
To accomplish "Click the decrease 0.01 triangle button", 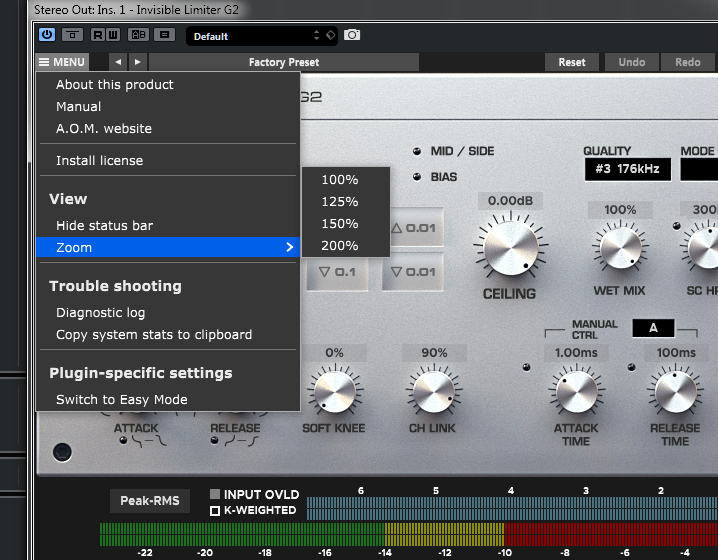I will [413, 272].
